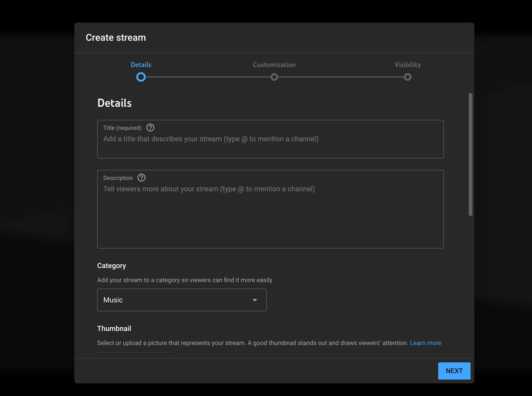Click the dashed thumbnail upload box

[x=135, y=355]
